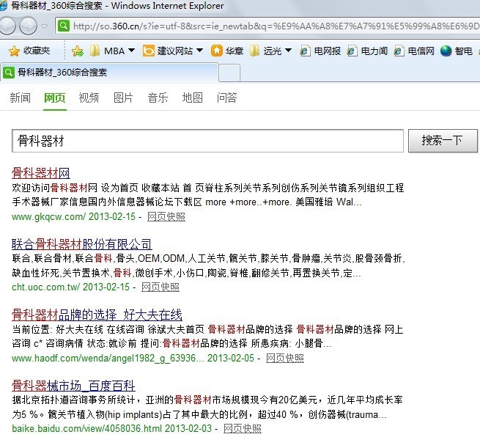Open the 电信网 bookmark
The width and height of the screenshot is (480, 448).
(414, 51)
